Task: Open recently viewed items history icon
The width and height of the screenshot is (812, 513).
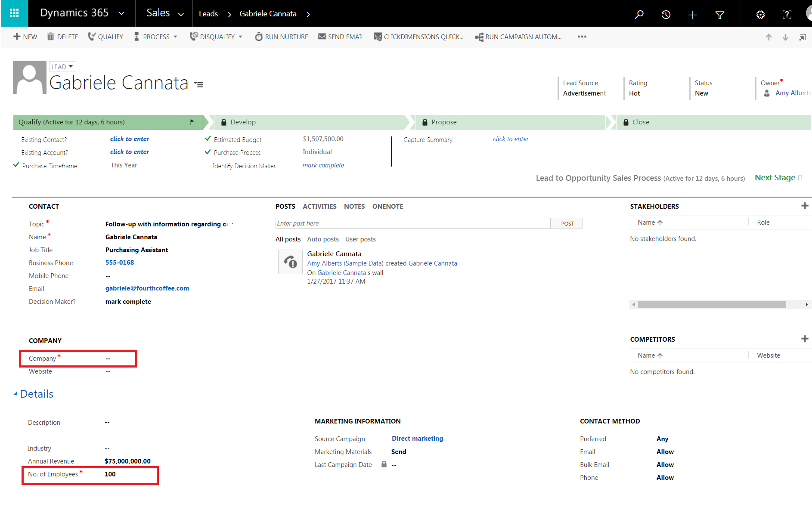Action: click(666, 15)
